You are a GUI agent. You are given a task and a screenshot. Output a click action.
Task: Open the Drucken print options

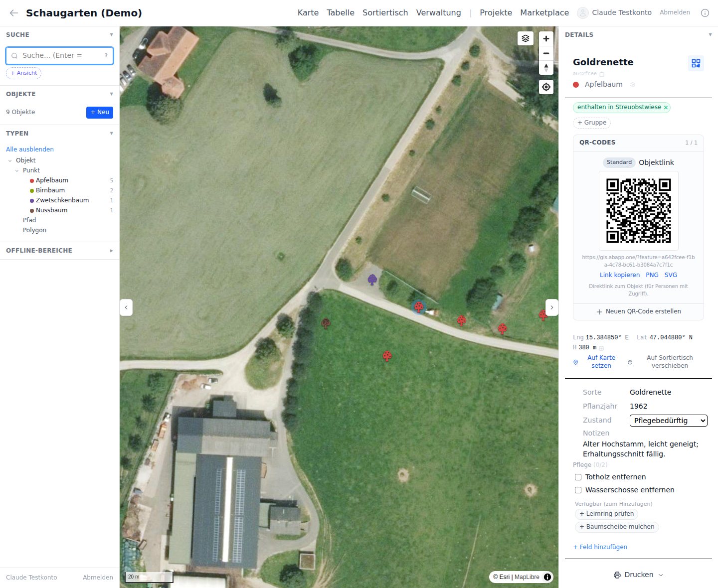pos(638,575)
